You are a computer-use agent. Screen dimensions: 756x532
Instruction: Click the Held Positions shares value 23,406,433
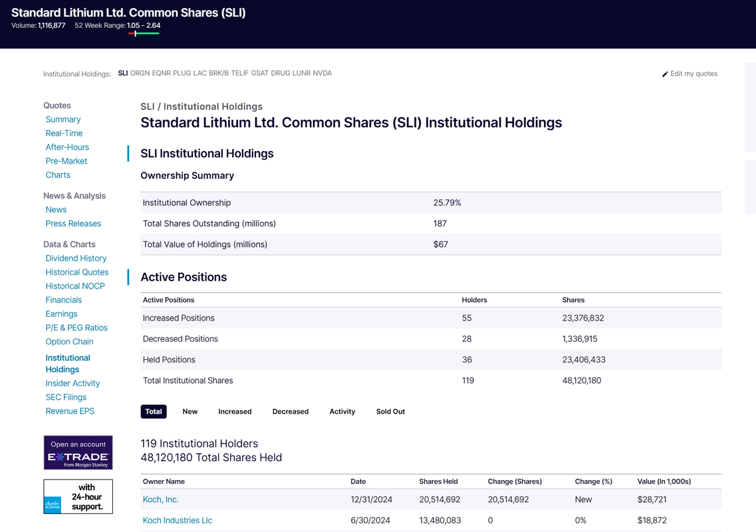pos(584,360)
